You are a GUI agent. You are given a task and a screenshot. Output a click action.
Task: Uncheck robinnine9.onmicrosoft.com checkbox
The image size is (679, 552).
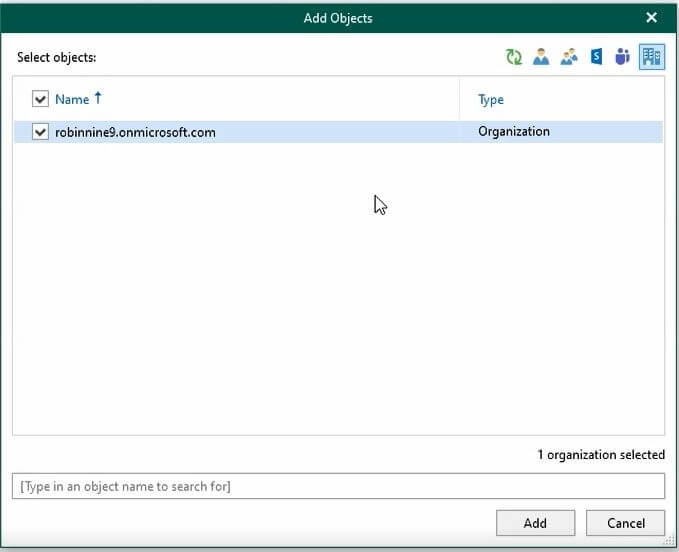pos(40,132)
